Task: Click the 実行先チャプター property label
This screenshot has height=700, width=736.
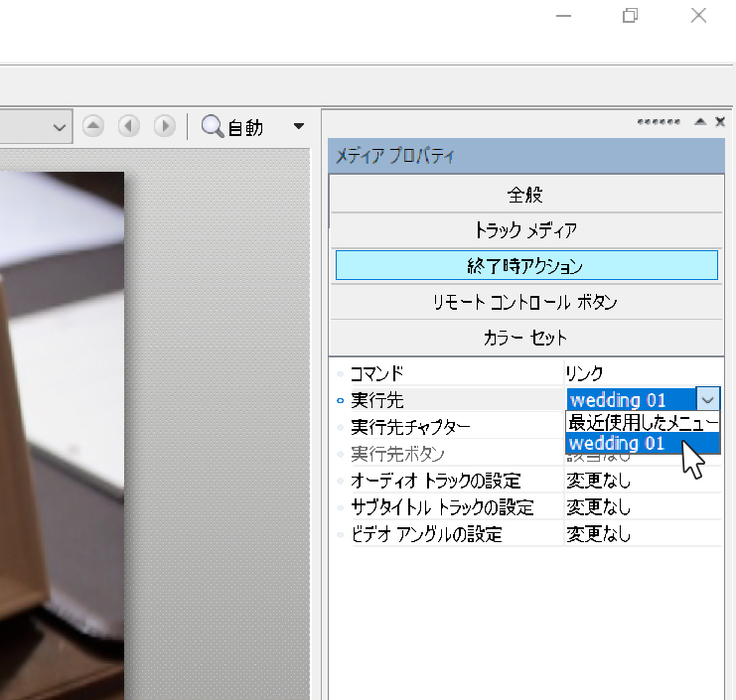Action: coord(410,427)
